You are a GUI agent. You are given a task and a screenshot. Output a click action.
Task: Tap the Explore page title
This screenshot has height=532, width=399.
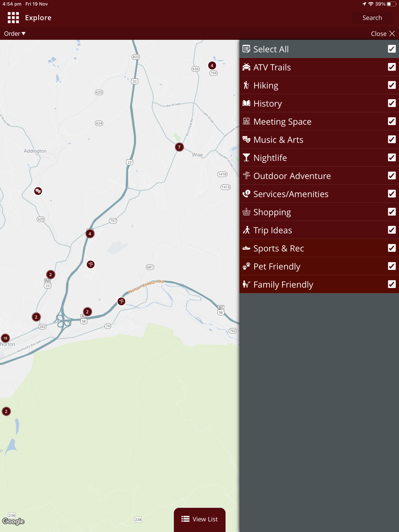click(38, 18)
